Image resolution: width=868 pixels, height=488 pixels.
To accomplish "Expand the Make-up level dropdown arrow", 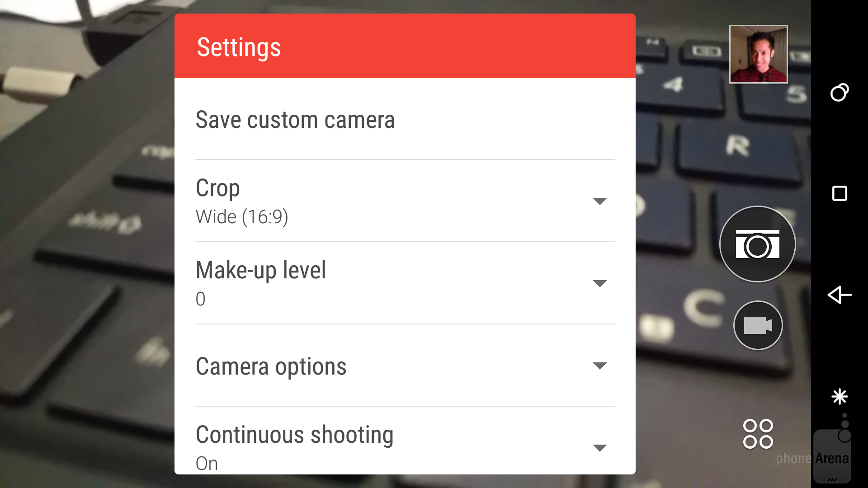I will [599, 283].
